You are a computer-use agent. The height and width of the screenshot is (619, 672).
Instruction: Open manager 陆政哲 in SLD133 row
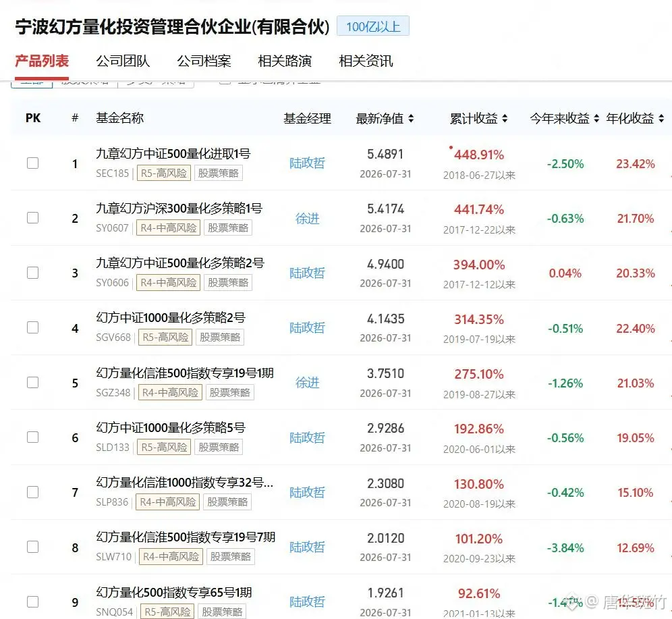307,437
